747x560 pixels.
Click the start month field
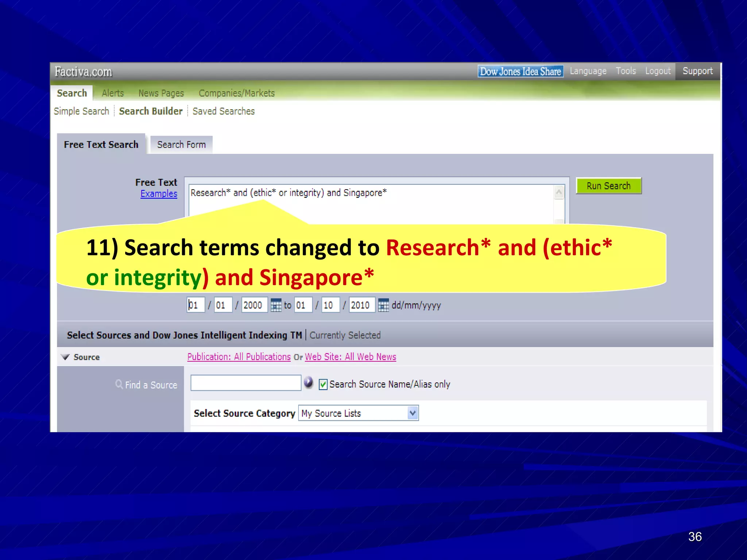click(x=223, y=305)
